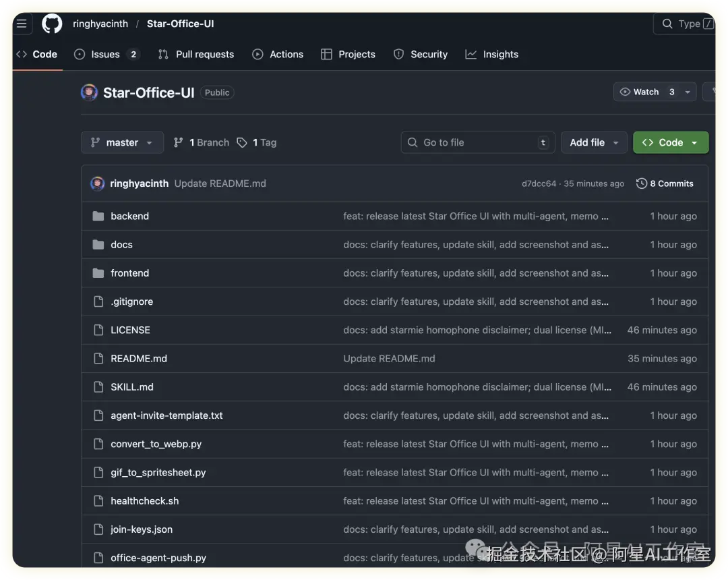Open ringhyacinth author link in commit row
728x580 pixels.
[140, 183]
